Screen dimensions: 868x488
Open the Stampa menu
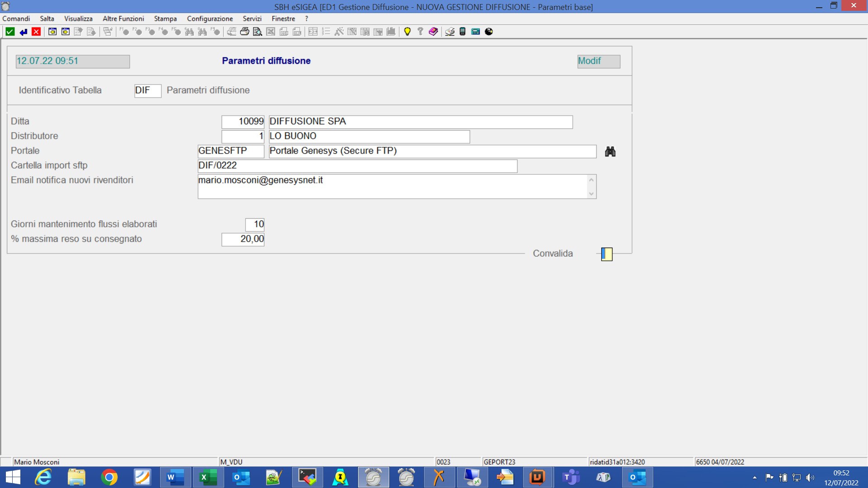coord(165,19)
